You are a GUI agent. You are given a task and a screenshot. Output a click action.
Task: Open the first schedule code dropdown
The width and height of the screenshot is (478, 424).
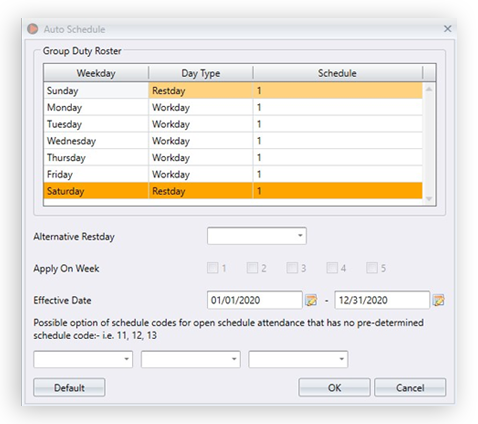[x=83, y=359]
